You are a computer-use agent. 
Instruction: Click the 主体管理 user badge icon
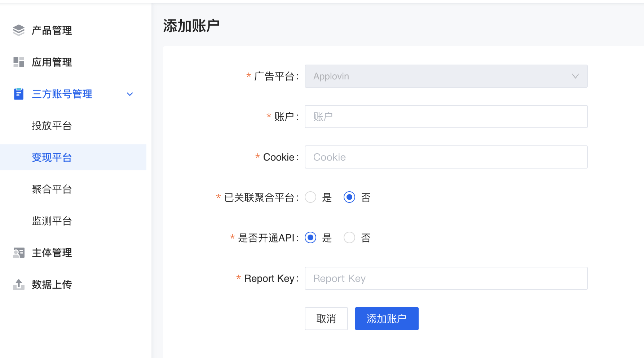point(18,253)
